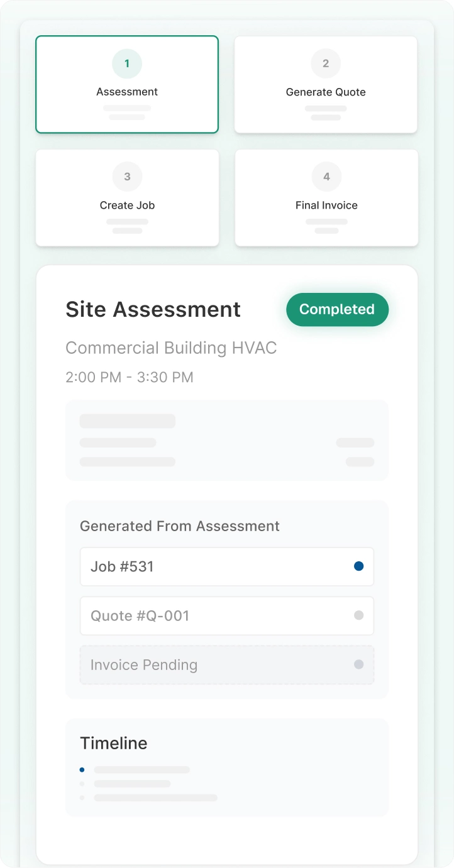The width and height of the screenshot is (454, 868).
Task: Click the Completed status badge
Action: [337, 309]
